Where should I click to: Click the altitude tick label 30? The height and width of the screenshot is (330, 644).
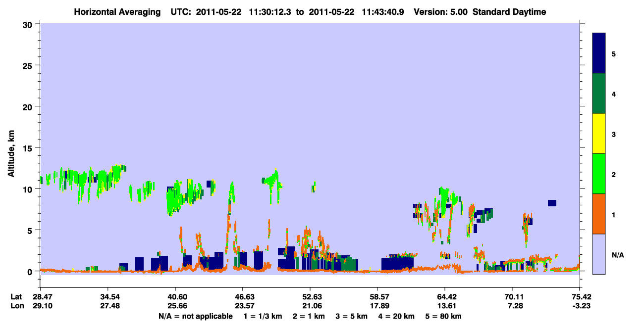coord(29,24)
